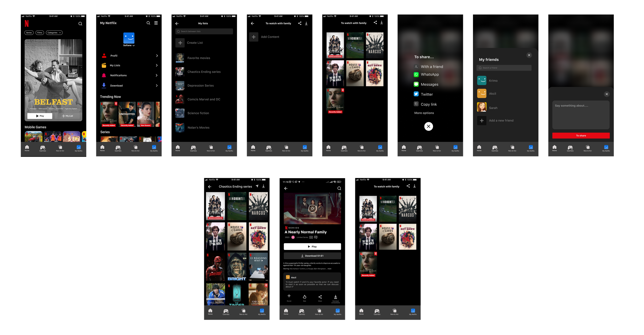Viewport: 644px width, 335px height.
Task: Select the Series filter chip
Action: 29,33
